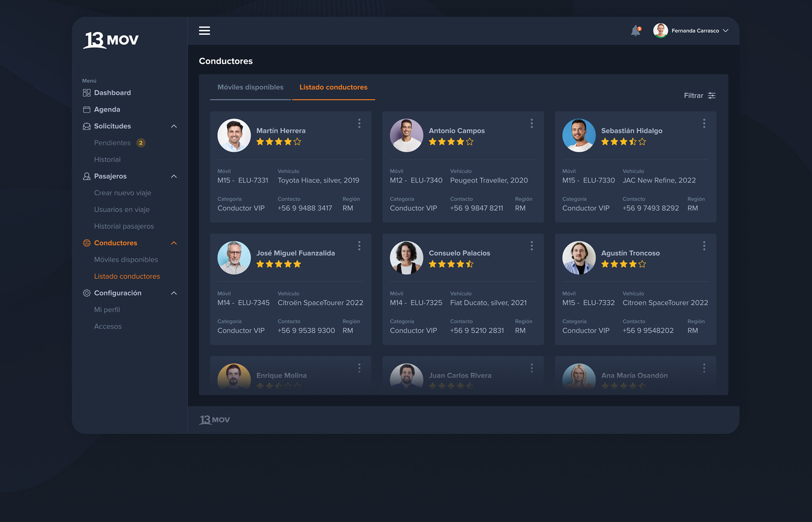Open Agustín Troncoso's three-dot menu
This screenshot has width=812, height=522.
pyautogui.click(x=704, y=246)
